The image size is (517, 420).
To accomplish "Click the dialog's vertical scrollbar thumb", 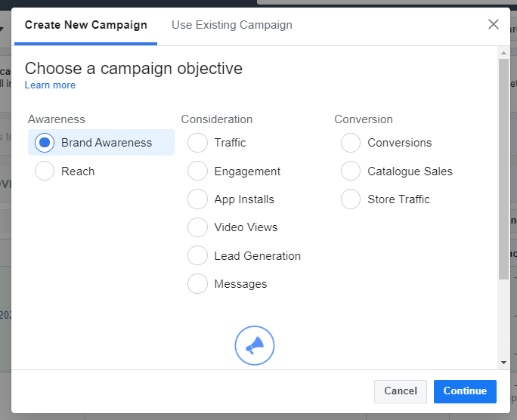I will pos(503,169).
